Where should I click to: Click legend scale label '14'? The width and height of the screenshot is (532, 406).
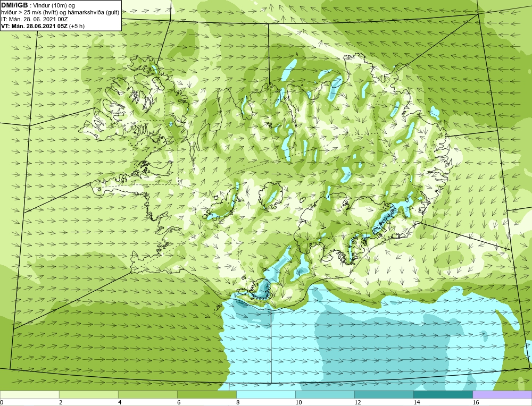coord(417,402)
